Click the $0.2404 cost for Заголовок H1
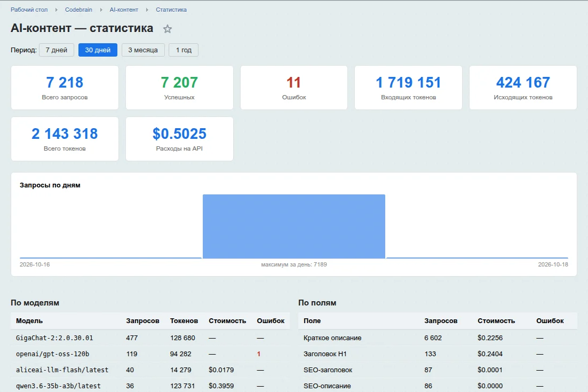The image size is (588, 392). tap(490, 354)
